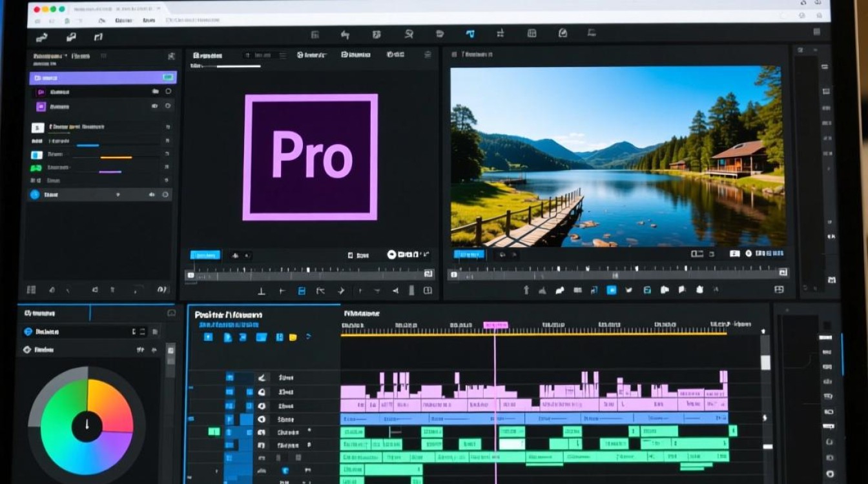Click the round blue icon in the left panel list
The width and height of the screenshot is (868, 484).
[x=35, y=194]
